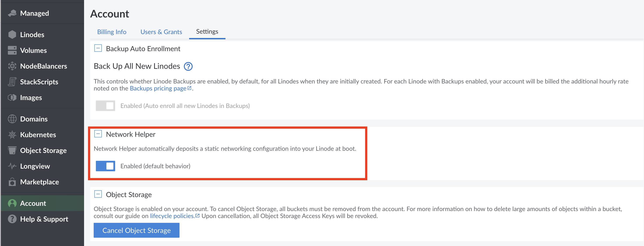Open the lifecycle policies guide

click(x=173, y=216)
